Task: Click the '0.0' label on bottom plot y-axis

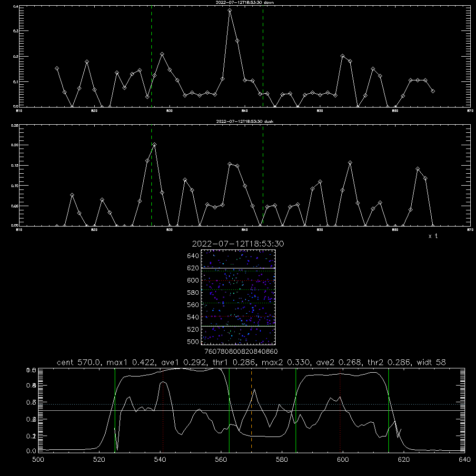Action: [x=31, y=451]
